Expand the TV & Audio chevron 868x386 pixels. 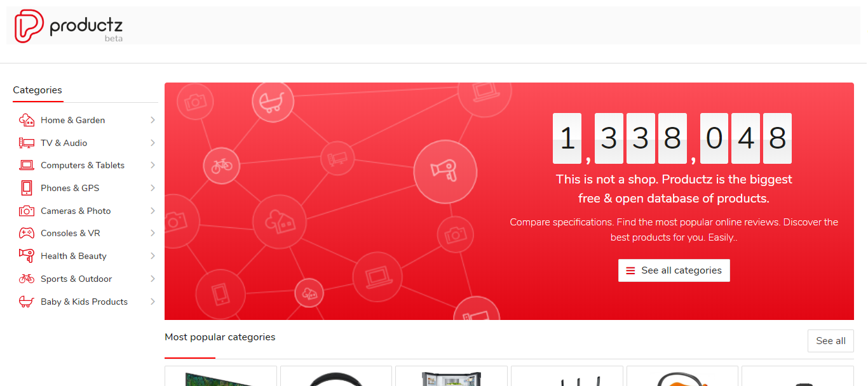pos(153,143)
